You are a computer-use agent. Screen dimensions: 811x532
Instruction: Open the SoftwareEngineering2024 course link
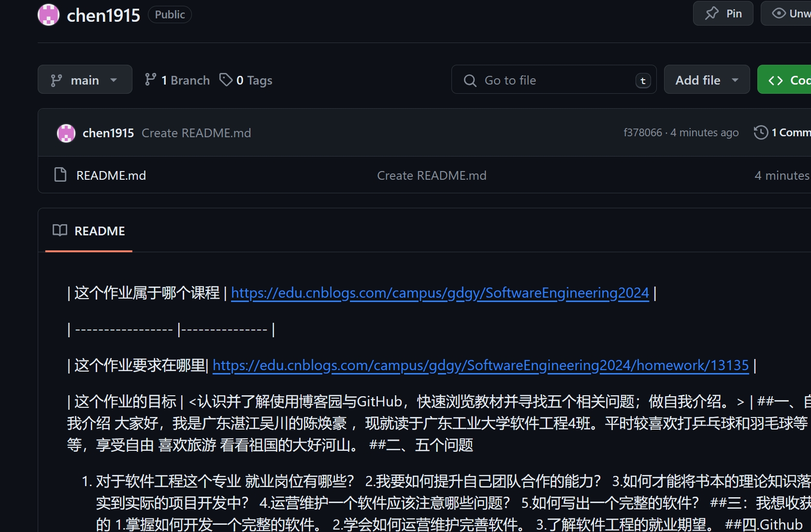click(x=440, y=293)
